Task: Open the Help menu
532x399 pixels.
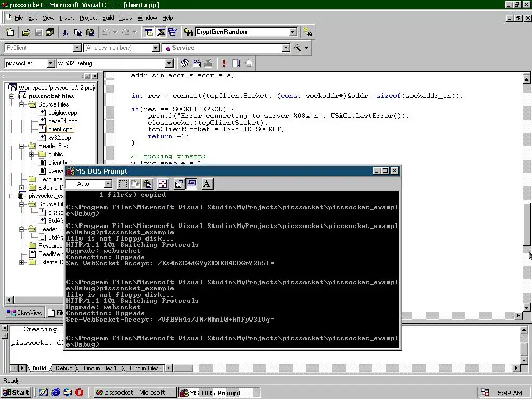Action: click(168, 18)
